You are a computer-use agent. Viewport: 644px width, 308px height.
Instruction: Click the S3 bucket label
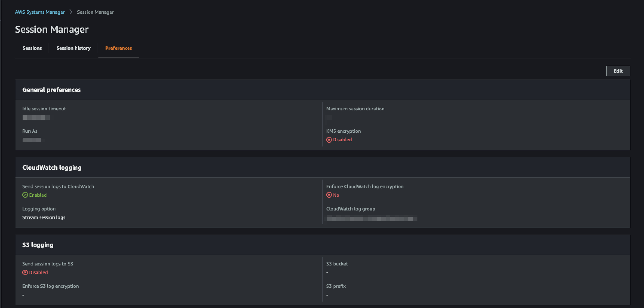click(337, 264)
